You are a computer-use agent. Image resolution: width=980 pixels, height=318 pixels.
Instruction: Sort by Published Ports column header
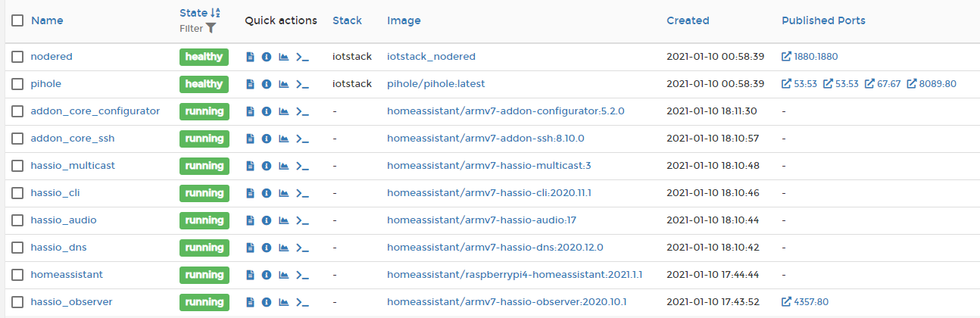coord(823,20)
